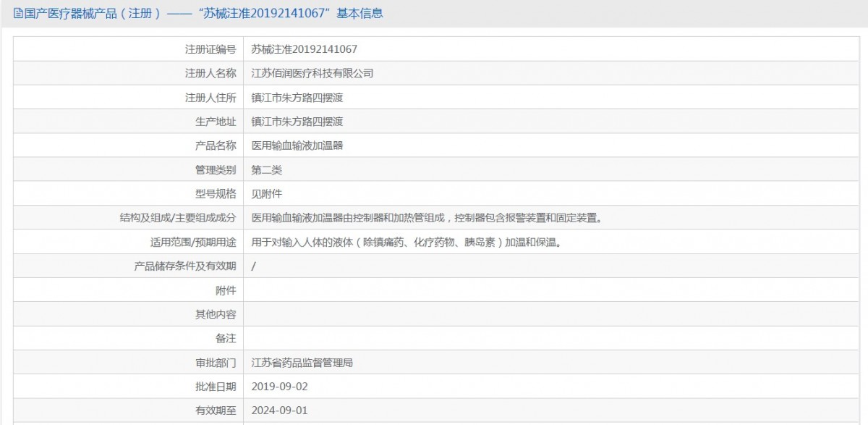Select the registration number 苏械注准20192141067 value

point(304,49)
